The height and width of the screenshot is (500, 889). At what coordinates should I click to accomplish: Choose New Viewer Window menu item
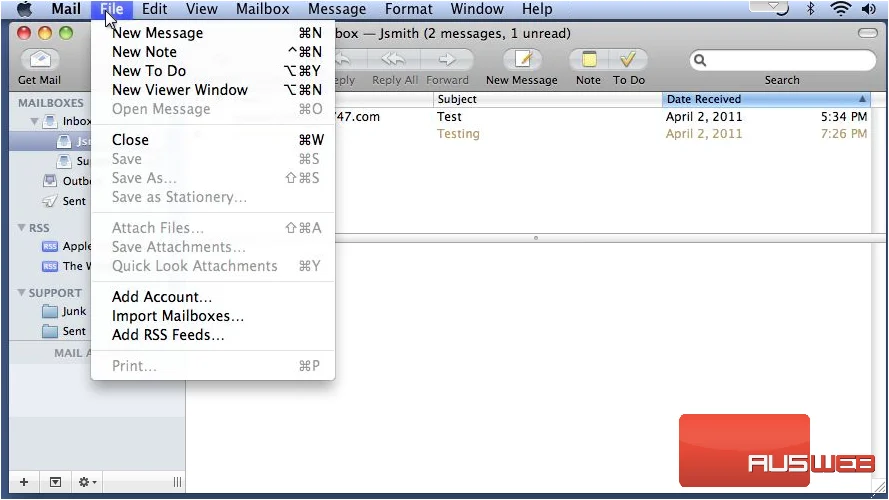pyautogui.click(x=213, y=90)
